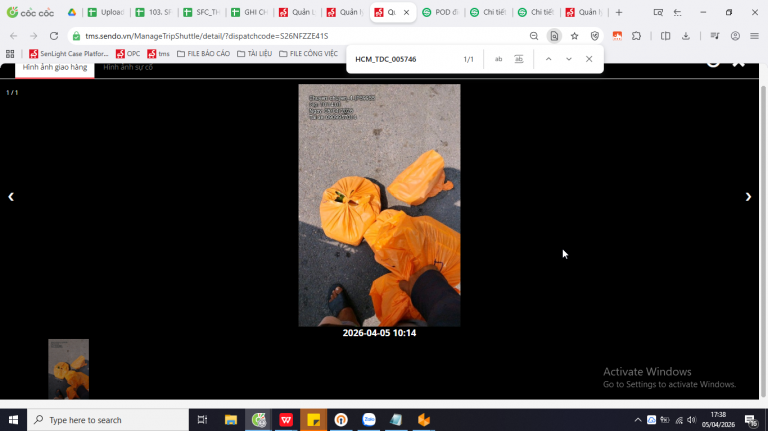Open a new browser tab
Screen dimensions: 768x431
[619, 12]
